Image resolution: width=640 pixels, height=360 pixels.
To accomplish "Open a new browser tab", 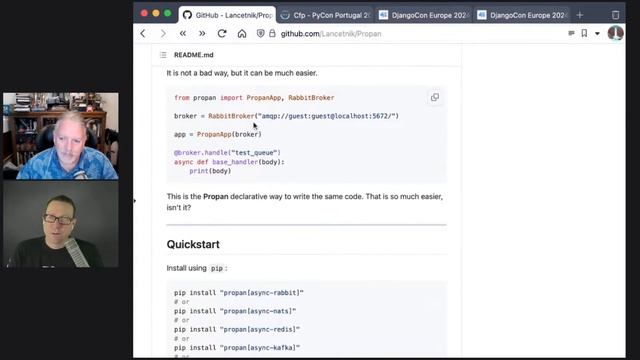I will pyautogui.click(x=580, y=15).
